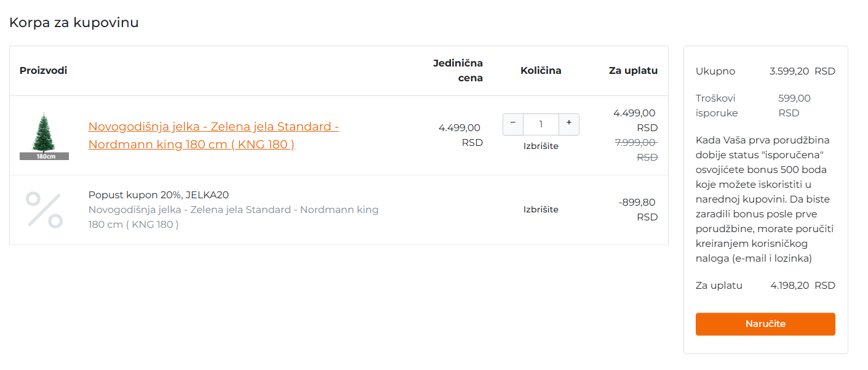The height and width of the screenshot is (370, 868).
Task: Click the Ukupno 3.599,20 RSD amount
Action: (802, 71)
